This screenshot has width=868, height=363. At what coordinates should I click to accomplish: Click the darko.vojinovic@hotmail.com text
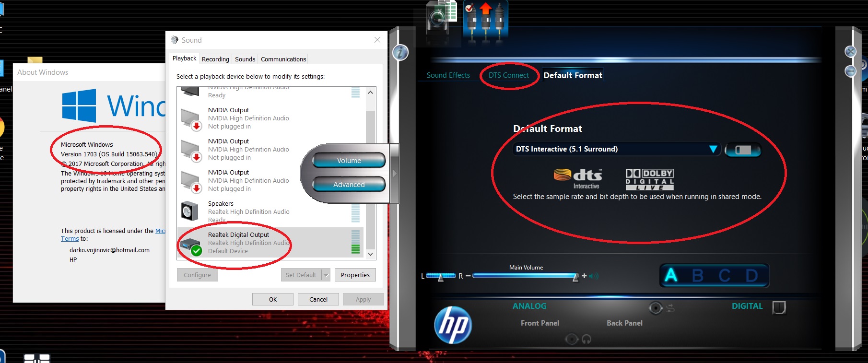(109, 250)
